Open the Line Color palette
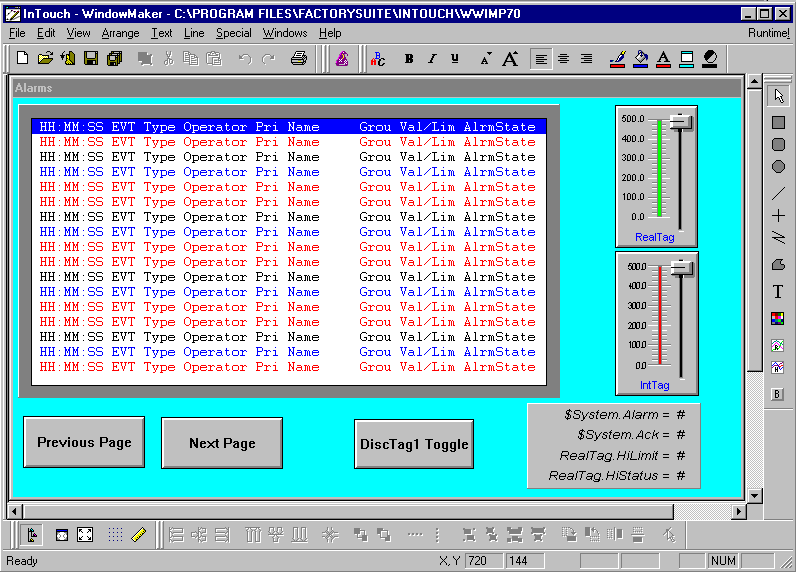796x572 pixels. coord(617,59)
